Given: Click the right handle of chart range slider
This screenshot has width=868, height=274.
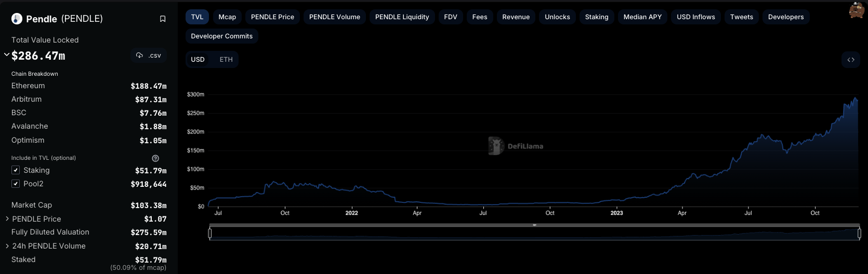Looking at the screenshot, I should [x=859, y=234].
